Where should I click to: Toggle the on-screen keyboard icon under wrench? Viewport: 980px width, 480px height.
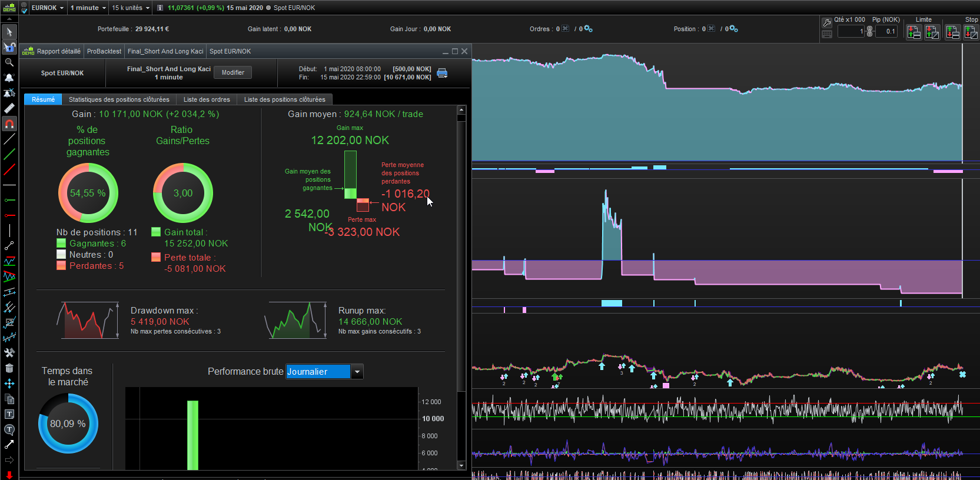pyautogui.click(x=827, y=34)
